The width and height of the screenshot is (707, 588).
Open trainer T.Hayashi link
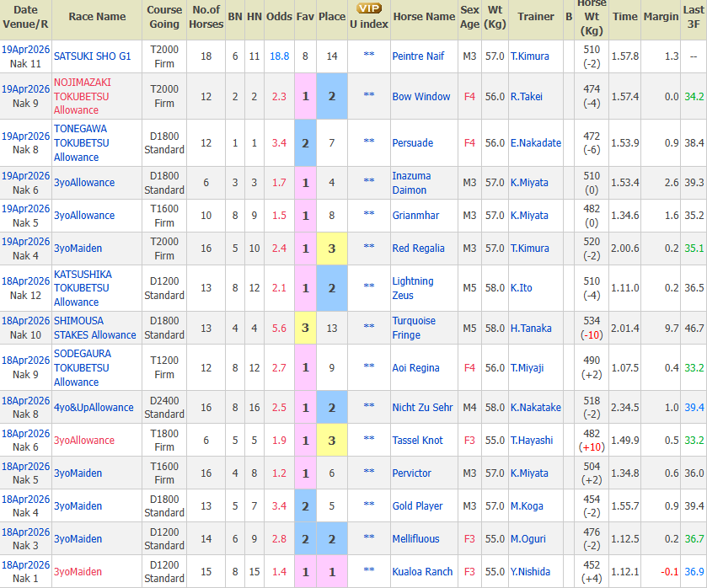pyautogui.click(x=532, y=440)
